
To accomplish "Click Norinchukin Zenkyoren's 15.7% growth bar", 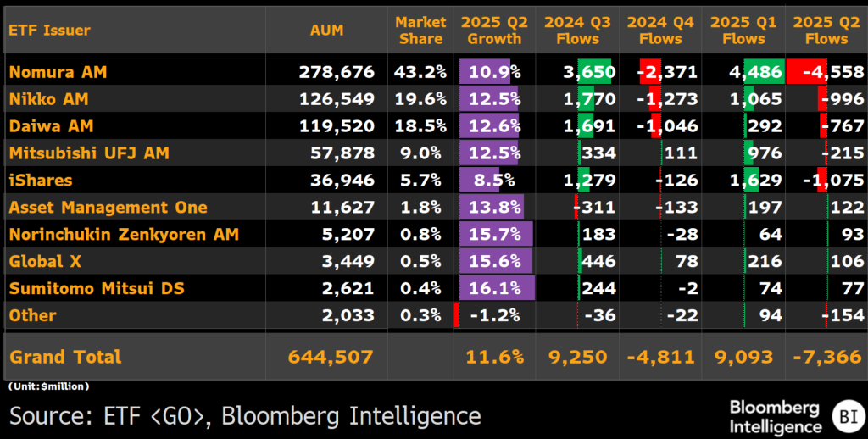I will point(496,234).
